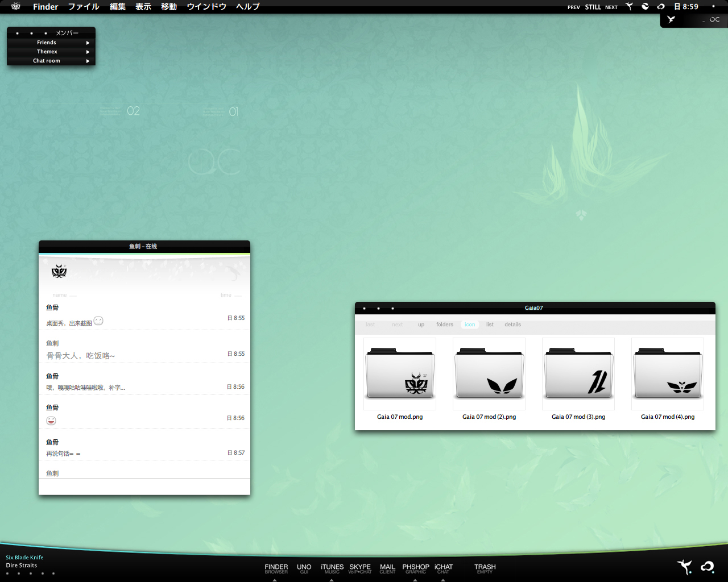Open the Apple-style logo menu
The image size is (728, 582).
[x=16, y=6]
